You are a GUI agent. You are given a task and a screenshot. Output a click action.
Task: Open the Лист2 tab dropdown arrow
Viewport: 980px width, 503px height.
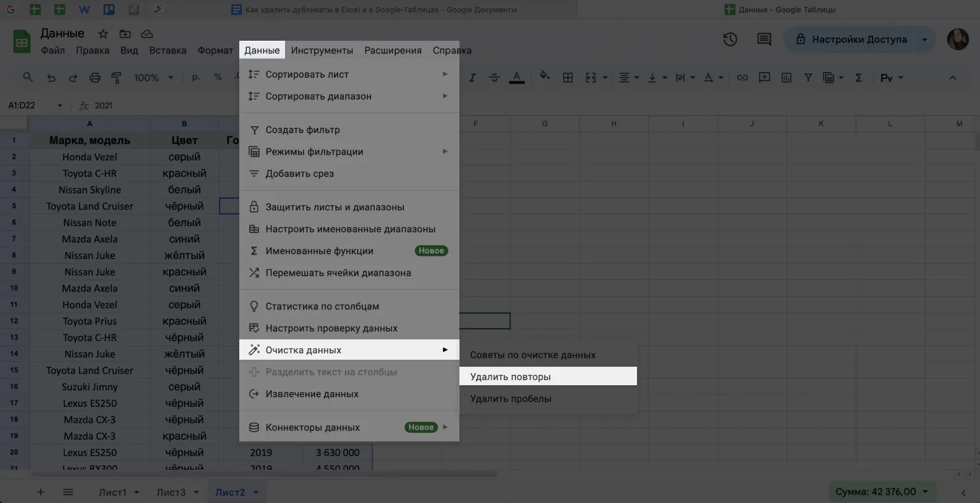pos(256,492)
